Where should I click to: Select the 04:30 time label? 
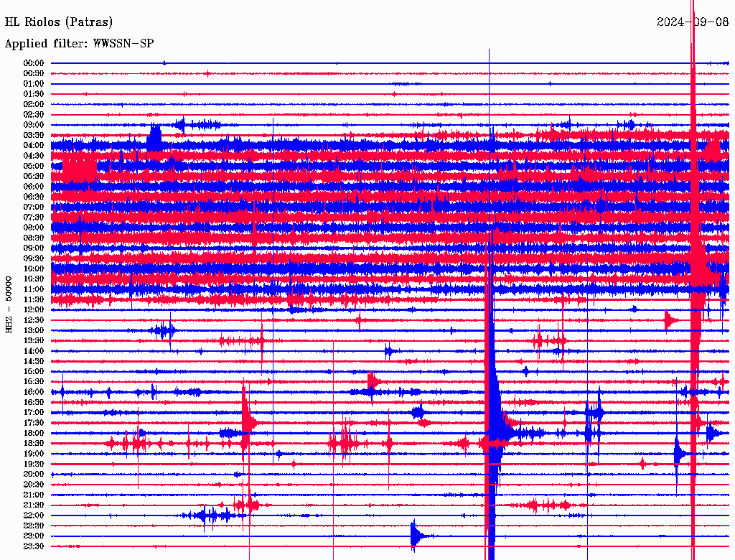tap(34, 156)
